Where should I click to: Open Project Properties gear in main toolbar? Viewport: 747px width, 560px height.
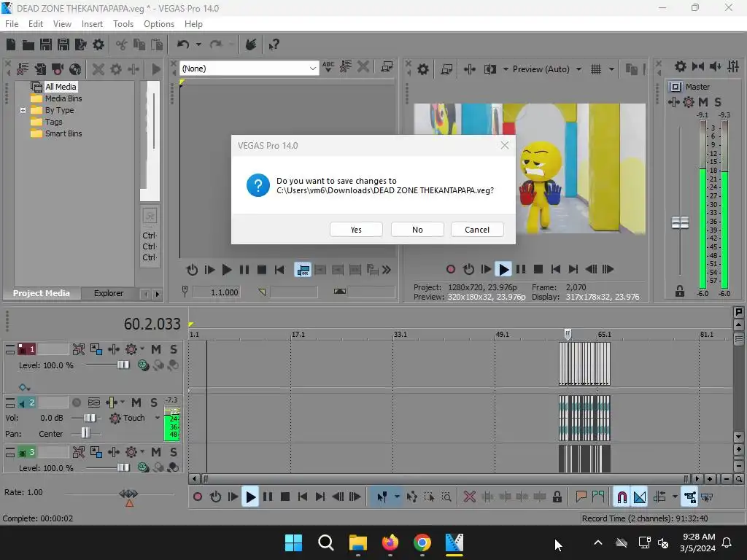(98, 44)
